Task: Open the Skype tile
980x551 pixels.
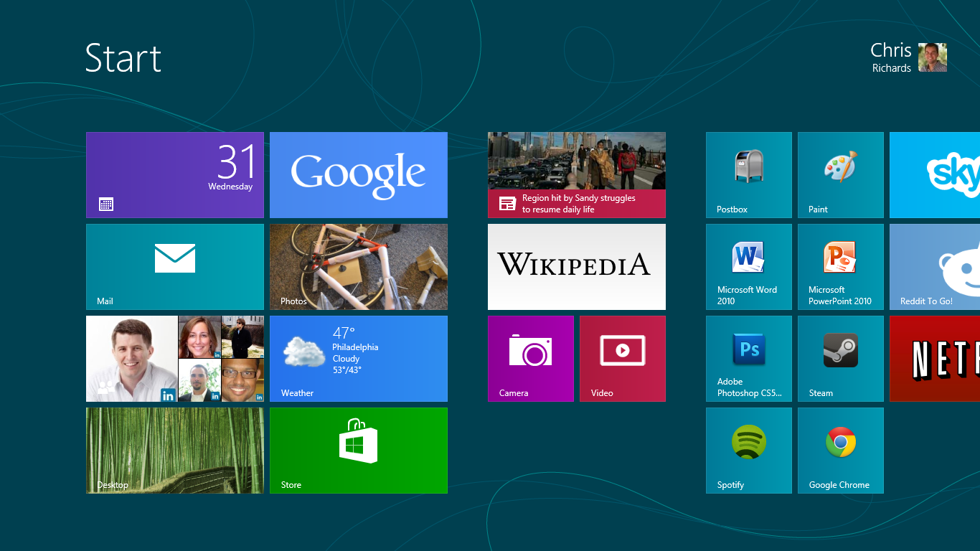Action: click(935, 175)
